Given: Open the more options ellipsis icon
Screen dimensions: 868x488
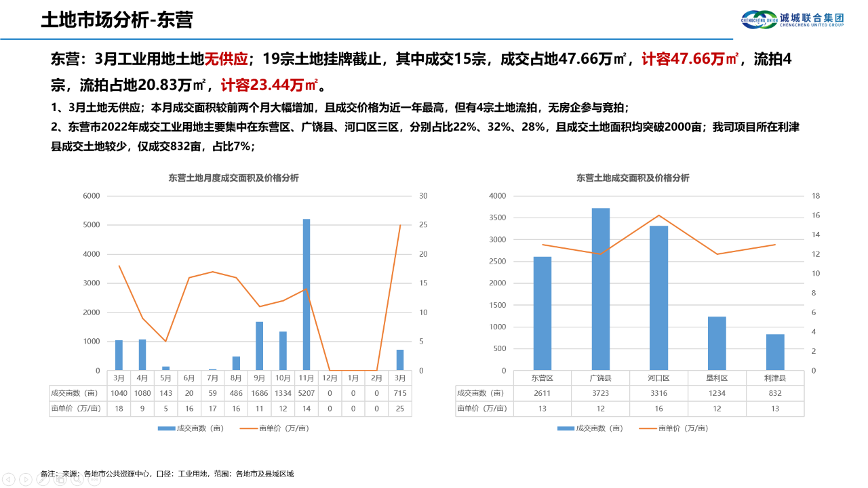Looking at the screenshot, I should 94,481.
